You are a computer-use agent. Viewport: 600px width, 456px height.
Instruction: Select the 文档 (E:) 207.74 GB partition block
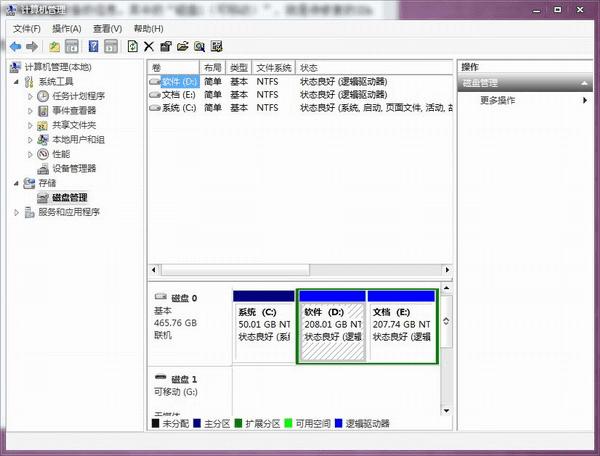401,326
